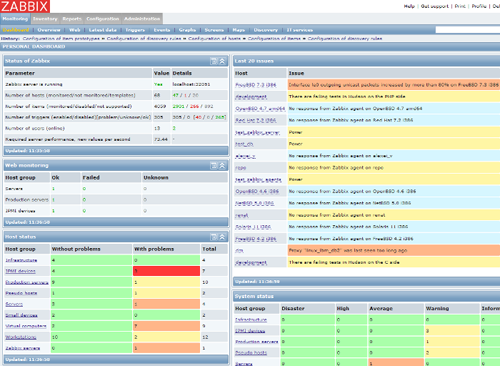Viewport: 500px width, 366px height.
Task: Open the Profile link
Action: coord(479,6)
